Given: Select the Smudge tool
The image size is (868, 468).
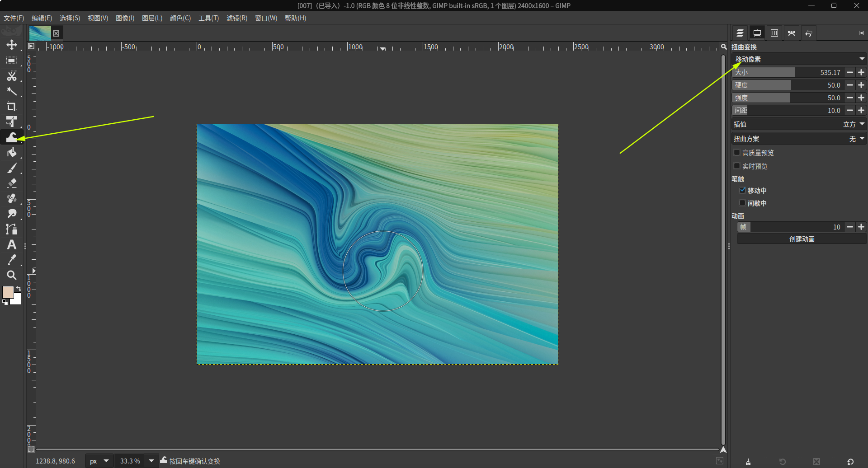Looking at the screenshot, I should point(12,214).
